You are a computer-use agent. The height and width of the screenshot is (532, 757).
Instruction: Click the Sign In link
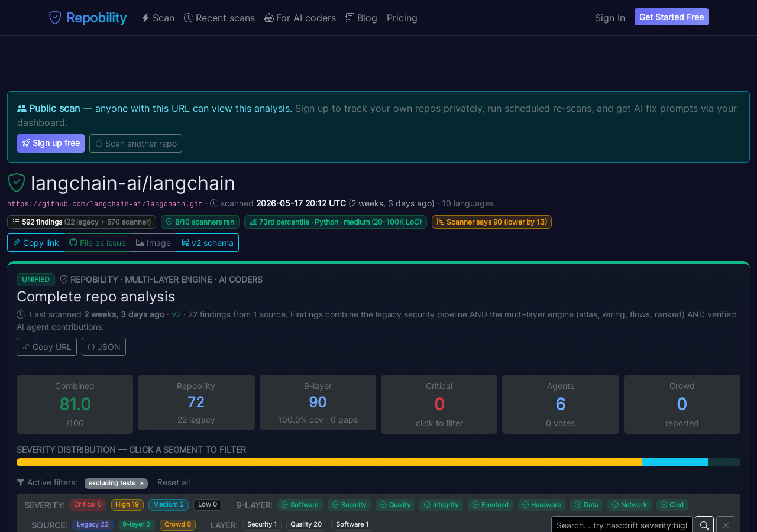click(610, 18)
